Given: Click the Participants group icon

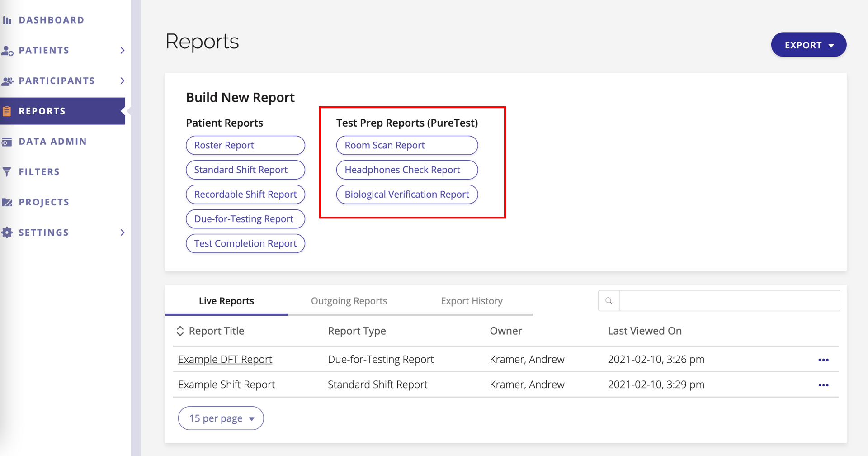Looking at the screenshot, I should coord(7,81).
